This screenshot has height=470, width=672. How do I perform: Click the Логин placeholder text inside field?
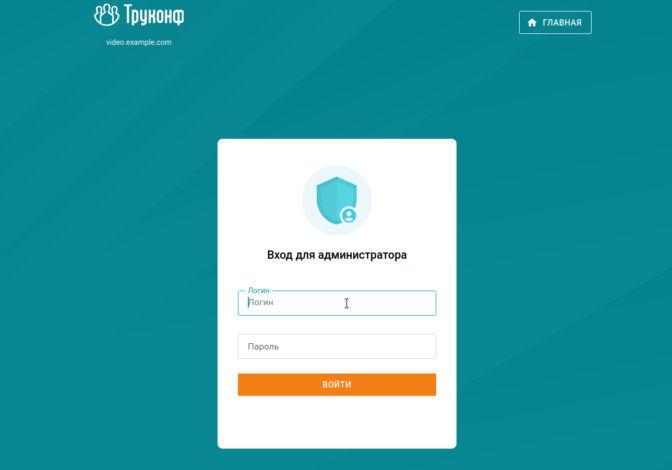(x=261, y=302)
